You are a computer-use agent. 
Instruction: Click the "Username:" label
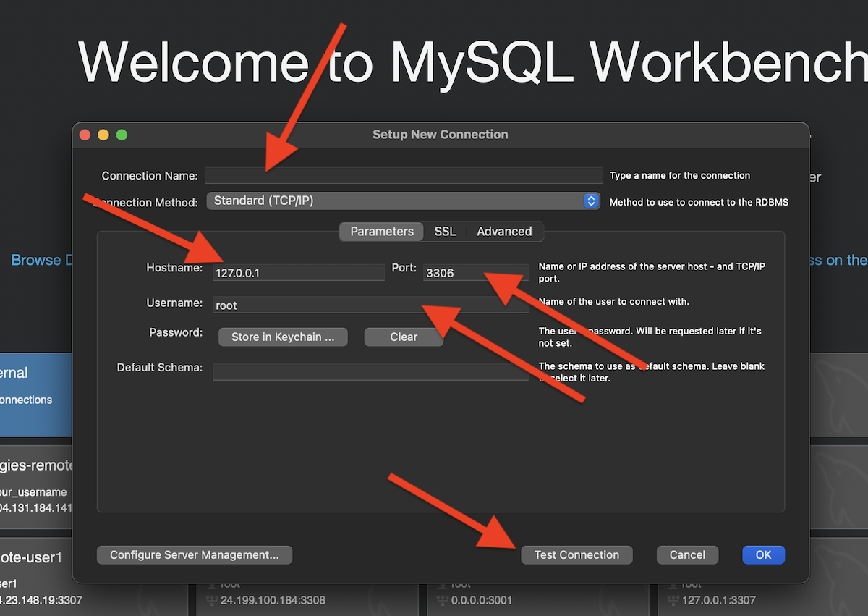coord(174,303)
